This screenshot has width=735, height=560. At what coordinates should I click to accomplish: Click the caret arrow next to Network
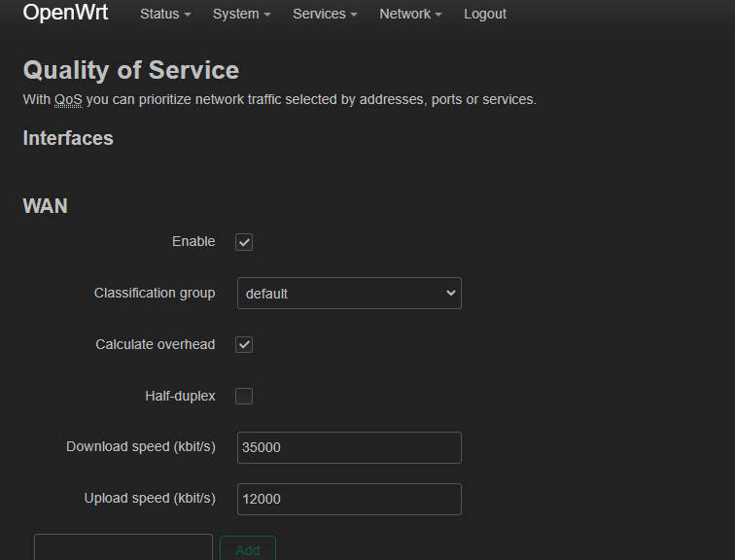coord(438,15)
